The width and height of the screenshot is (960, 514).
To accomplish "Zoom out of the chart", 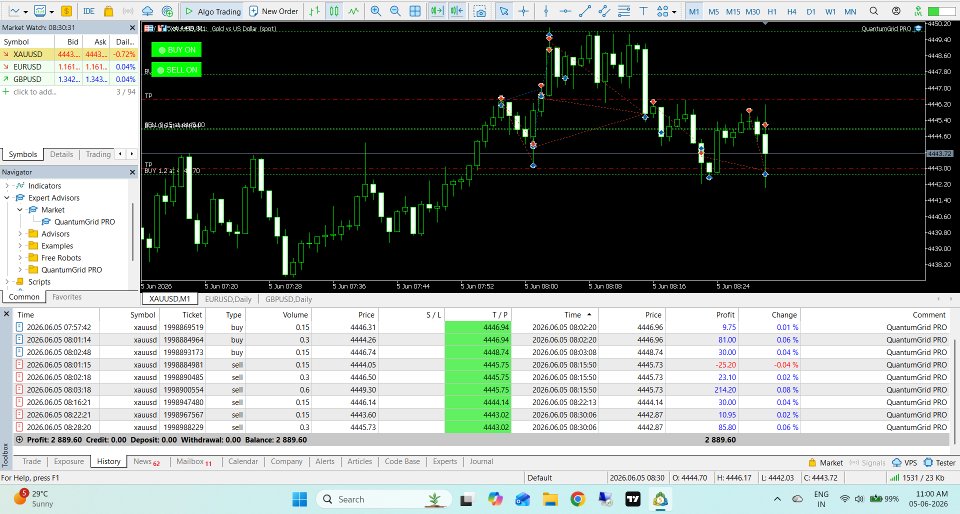I will click(x=396, y=11).
